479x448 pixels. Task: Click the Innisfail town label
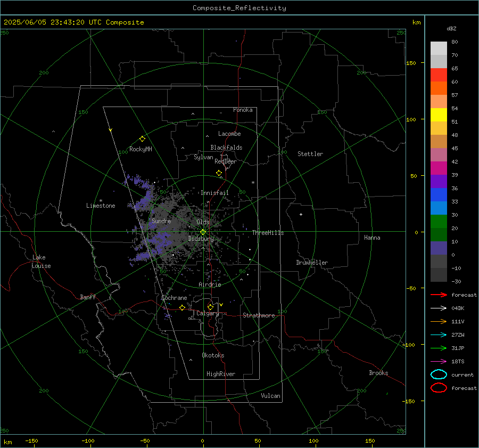click(214, 193)
